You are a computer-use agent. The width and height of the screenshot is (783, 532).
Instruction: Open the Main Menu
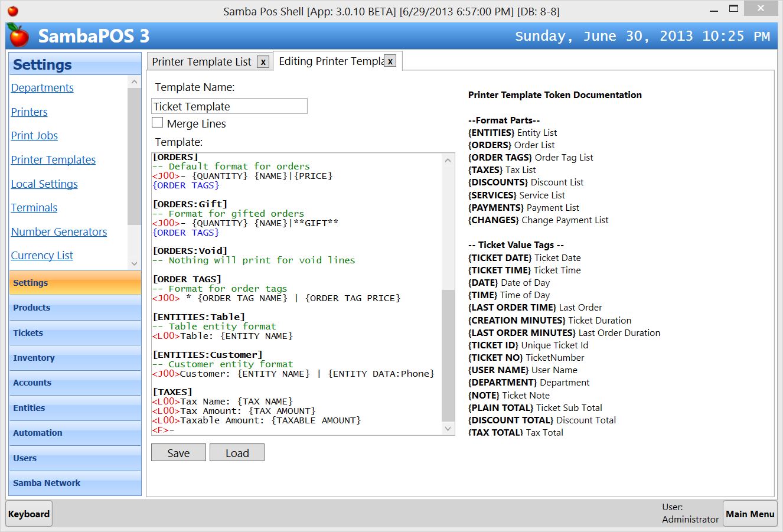(x=750, y=513)
